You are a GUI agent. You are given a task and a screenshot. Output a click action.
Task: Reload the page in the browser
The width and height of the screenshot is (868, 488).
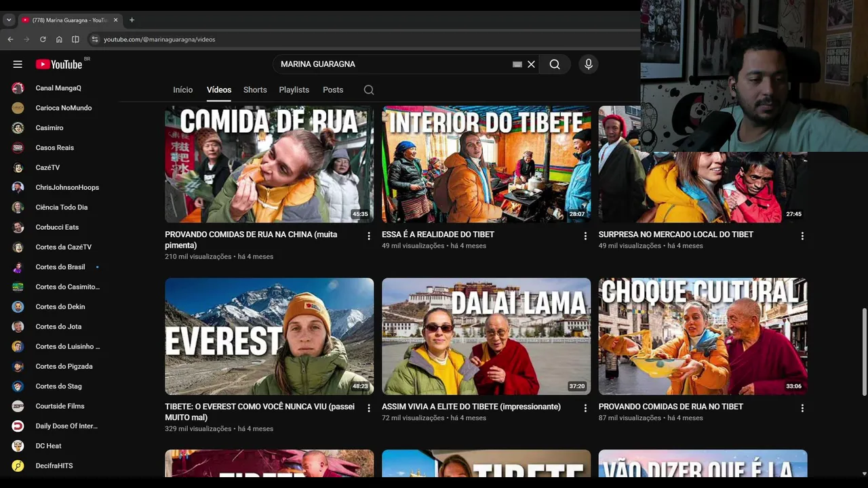(43, 39)
